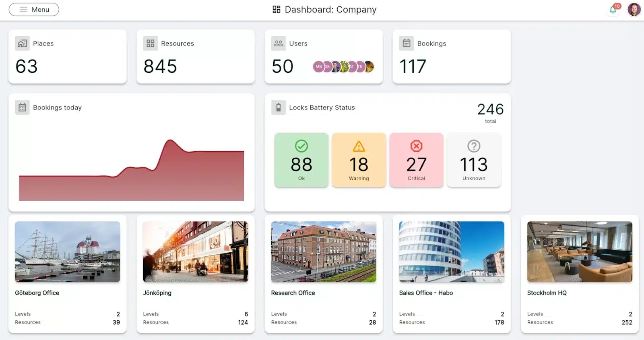Click the Places building icon
Viewport: 644px width, 340px height.
pos(22,43)
